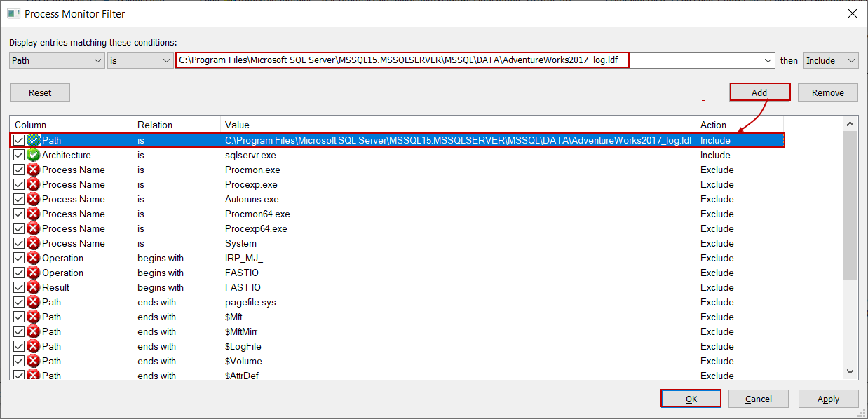The width and height of the screenshot is (868, 419).
Task: Click the red exclude icon beside Procexp64.exe
Action: (32, 228)
